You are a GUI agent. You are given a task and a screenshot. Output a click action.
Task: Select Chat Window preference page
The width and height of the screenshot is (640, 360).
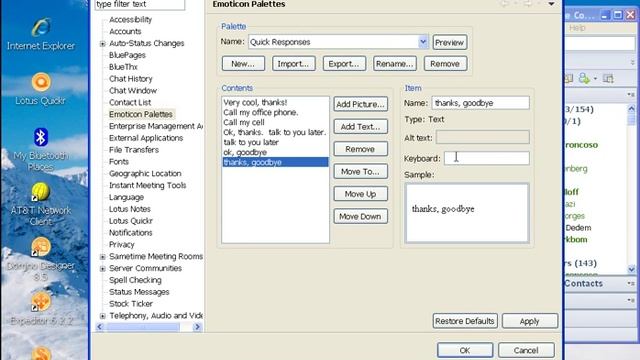pos(133,91)
